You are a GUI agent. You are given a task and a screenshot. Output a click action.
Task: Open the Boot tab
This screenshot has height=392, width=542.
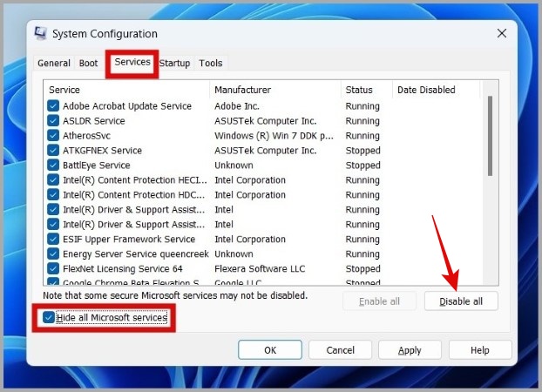click(89, 64)
